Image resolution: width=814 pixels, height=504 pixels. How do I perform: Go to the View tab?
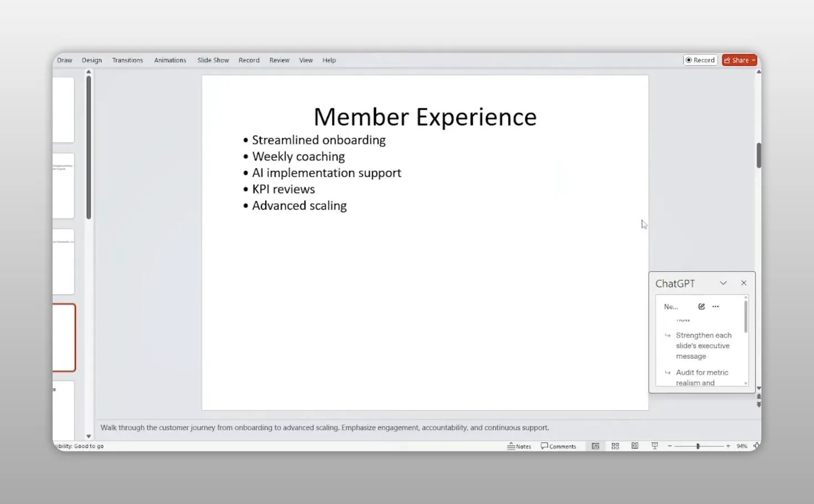306,60
